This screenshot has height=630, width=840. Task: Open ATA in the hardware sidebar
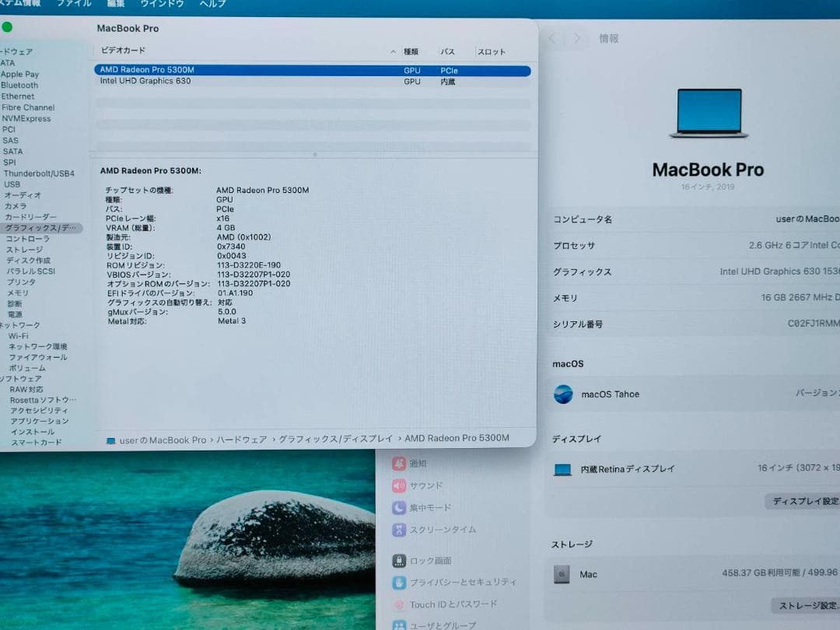(x=8, y=63)
